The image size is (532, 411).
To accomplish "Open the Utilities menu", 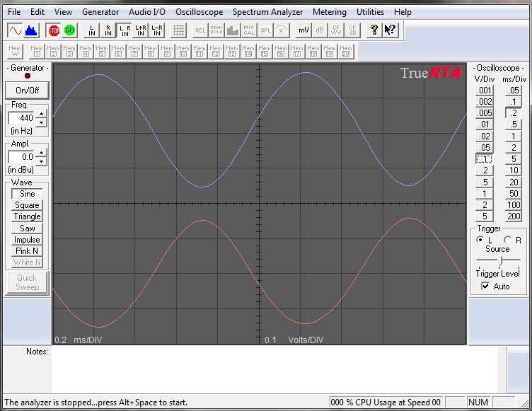I will (370, 12).
